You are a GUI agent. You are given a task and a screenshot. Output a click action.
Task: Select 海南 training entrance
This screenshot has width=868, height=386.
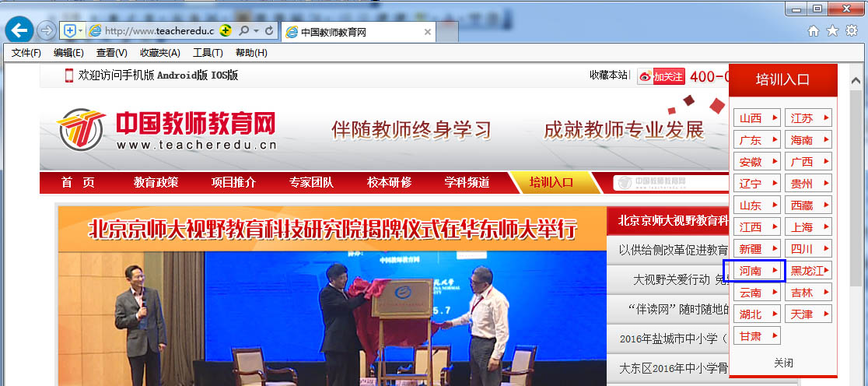pos(808,140)
